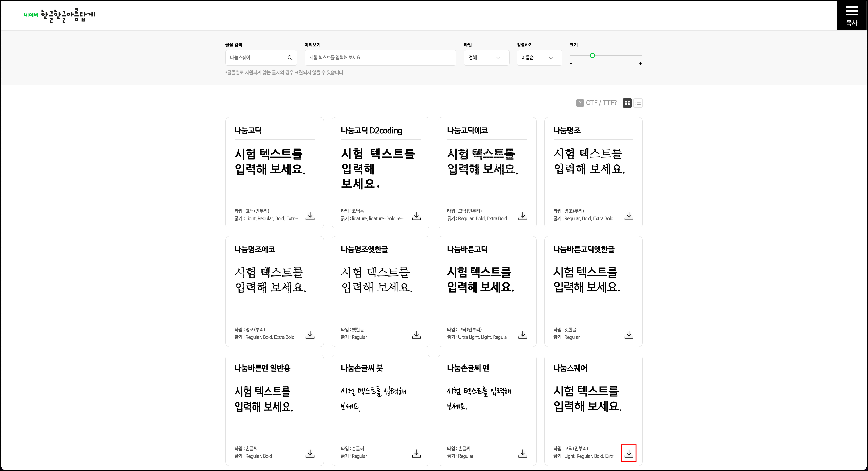Open the 나눔명조옛한글 card title

(364, 249)
